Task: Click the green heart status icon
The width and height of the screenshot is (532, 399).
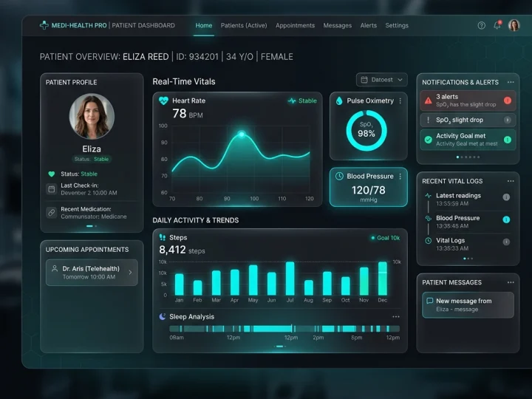Action: (x=52, y=174)
